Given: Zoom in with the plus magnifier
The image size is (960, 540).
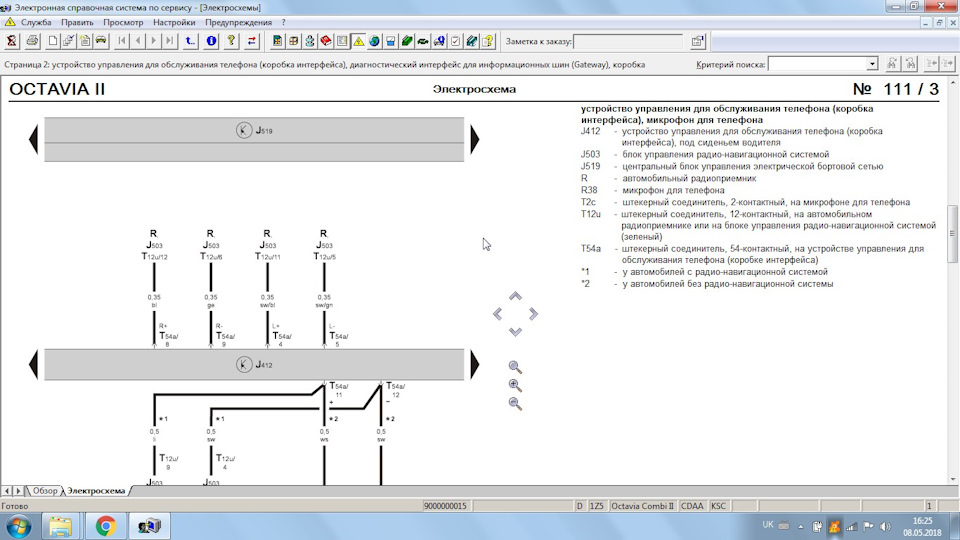Looking at the screenshot, I should [x=515, y=386].
